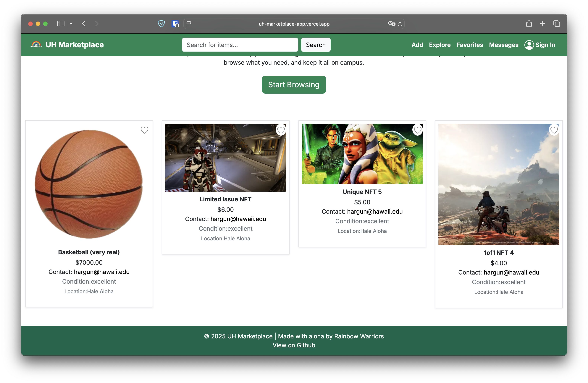Click the Bitwarden extension icon
Image resolution: width=588 pixels, height=383 pixels.
(175, 24)
